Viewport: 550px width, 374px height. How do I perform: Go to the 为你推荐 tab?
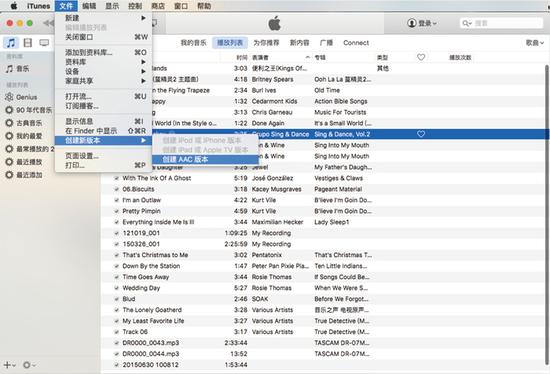coord(266,43)
